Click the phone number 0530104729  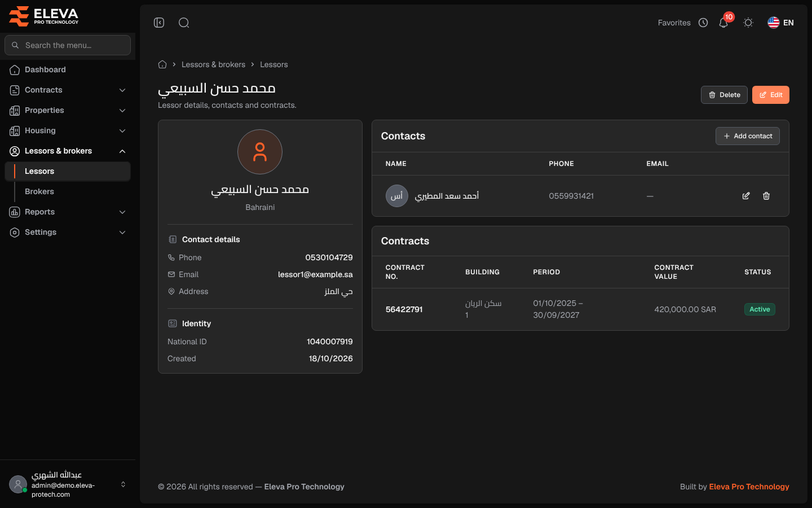pyautogui.click(x=329, y=257)
